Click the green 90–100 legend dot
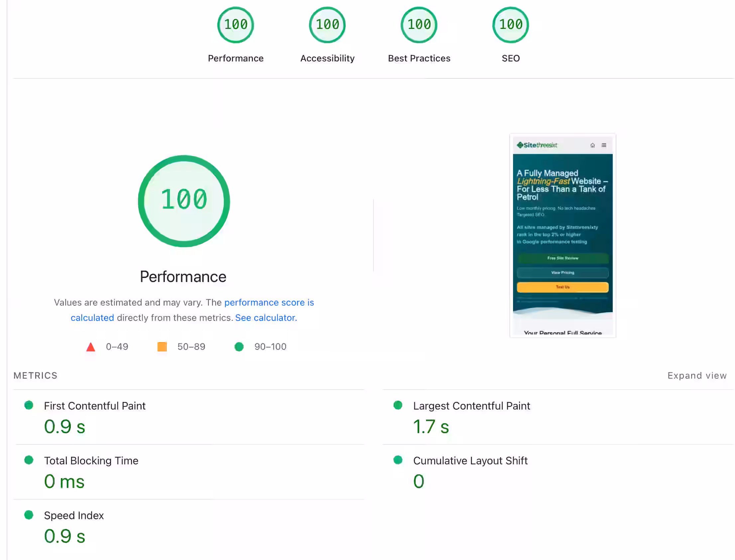Screen dimensions: 735x560 point(239,347)
